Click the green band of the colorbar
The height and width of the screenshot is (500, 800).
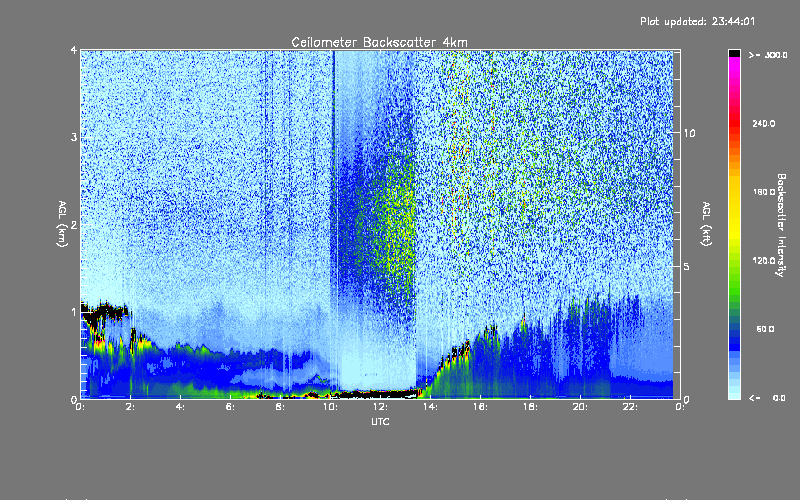734,281
